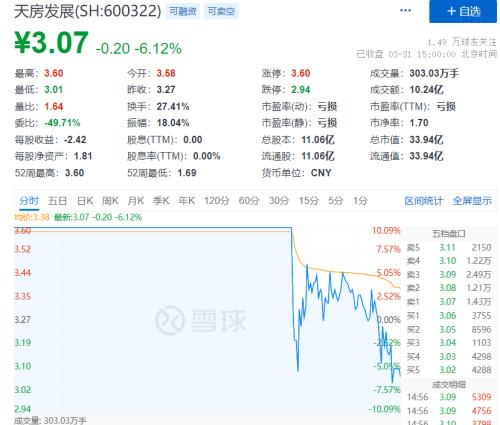Click the 卖2 order row at 3.08
Viewport: 500px width, 425px height.
449,288
